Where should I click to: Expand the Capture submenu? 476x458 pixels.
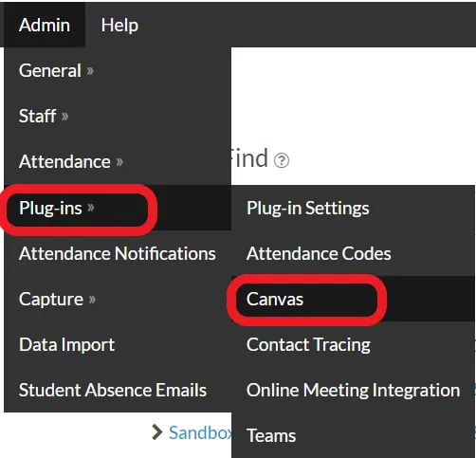118,299
